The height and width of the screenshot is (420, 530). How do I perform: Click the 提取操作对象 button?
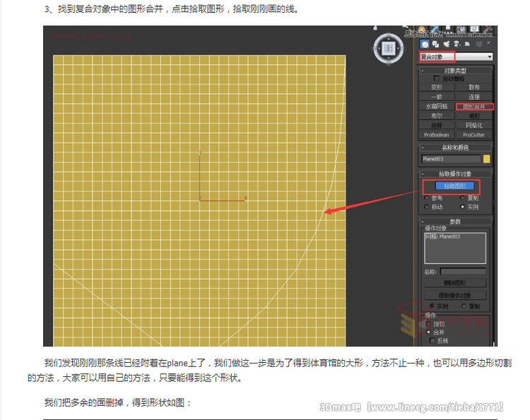click(455, 296)
